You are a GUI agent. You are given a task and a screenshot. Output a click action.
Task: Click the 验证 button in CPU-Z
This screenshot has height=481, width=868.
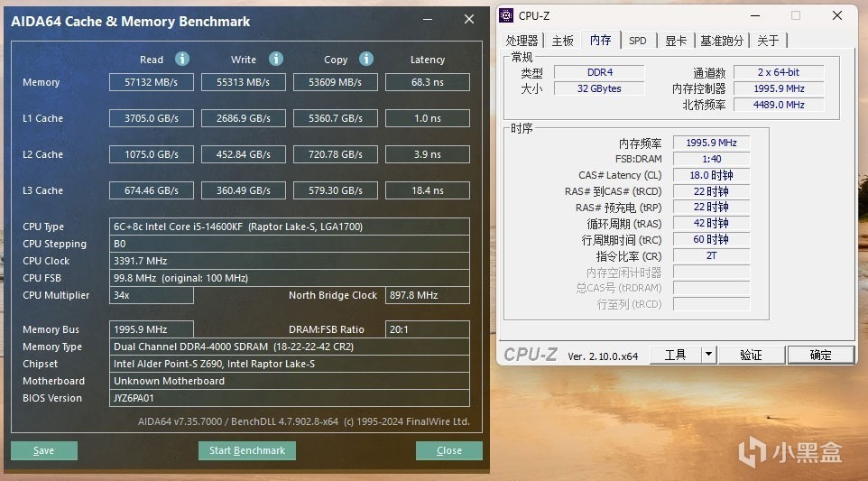[752, 355]
